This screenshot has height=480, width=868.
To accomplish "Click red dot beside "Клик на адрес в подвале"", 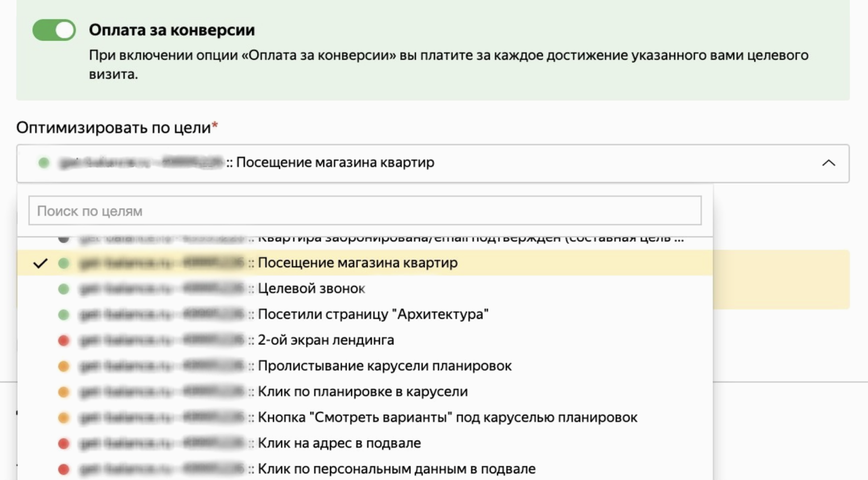I will tap(64, 444).
